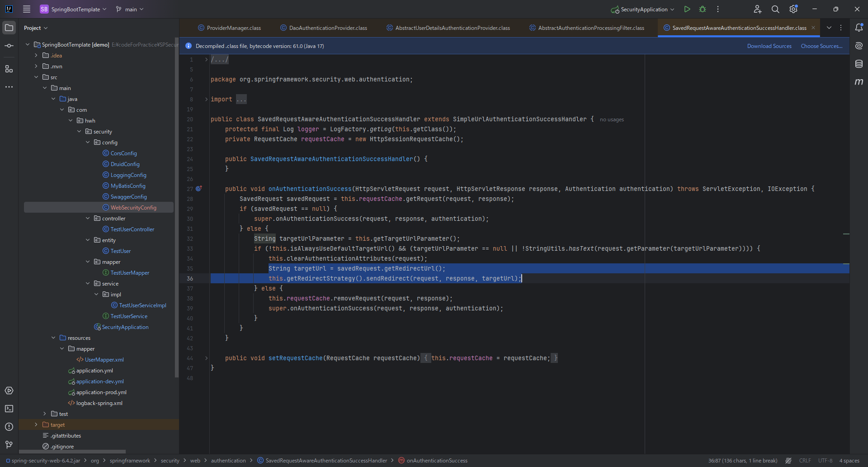Click the 4 spaces indent status

(849, 461)
